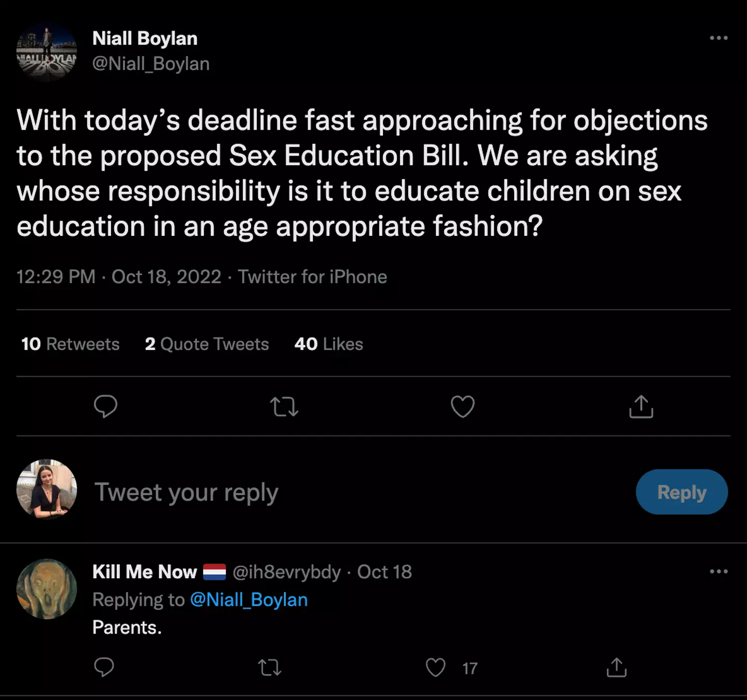Reply to Niall Boylan's main tweet

pos(105,406)
